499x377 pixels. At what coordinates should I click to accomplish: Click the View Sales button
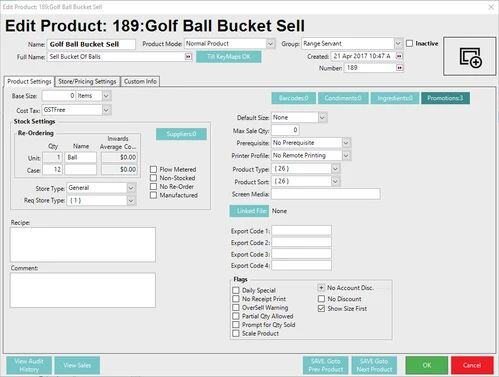click(77, 365)
